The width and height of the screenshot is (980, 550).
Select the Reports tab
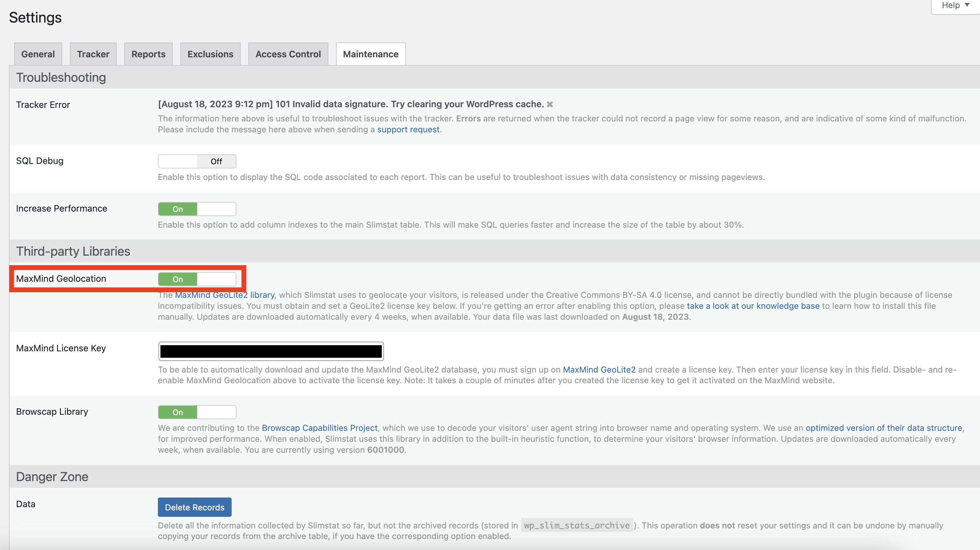point(148,54)
